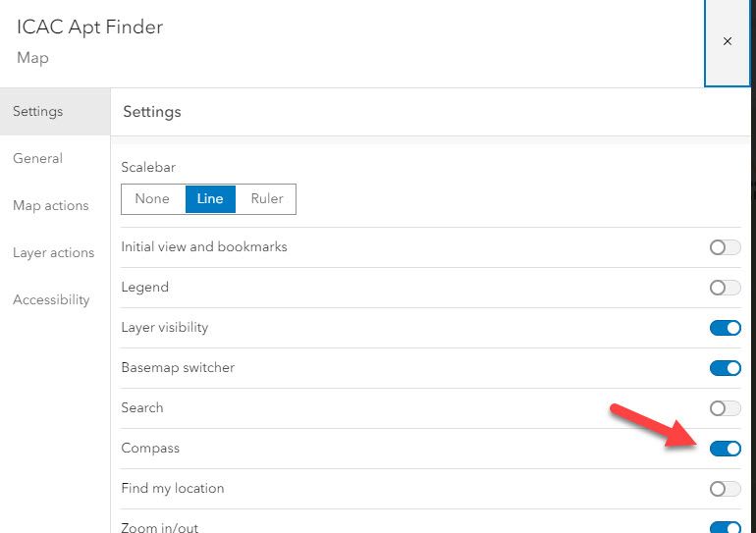Switch to the General tab
756x533 pixels.
click(x=38, y=158)
